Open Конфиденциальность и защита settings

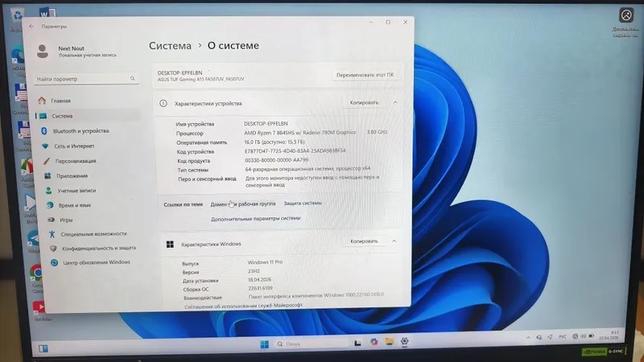tap(98, 249)
